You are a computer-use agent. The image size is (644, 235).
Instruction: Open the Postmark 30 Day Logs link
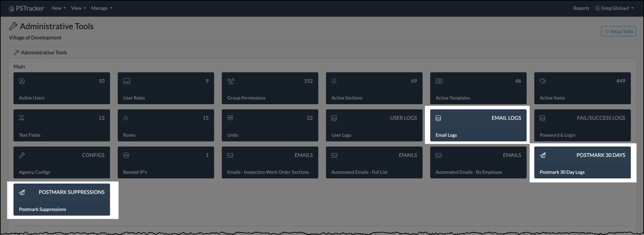coord(562,172)
